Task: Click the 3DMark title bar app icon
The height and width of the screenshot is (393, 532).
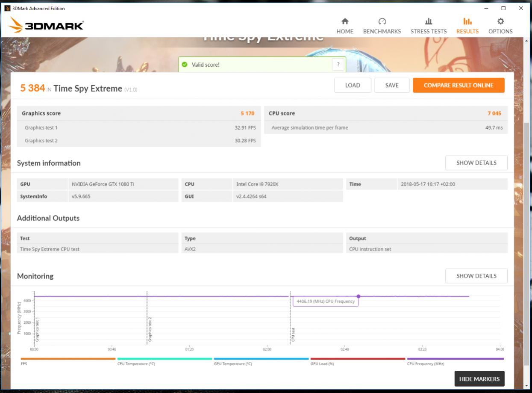Action: pos(6,9)
